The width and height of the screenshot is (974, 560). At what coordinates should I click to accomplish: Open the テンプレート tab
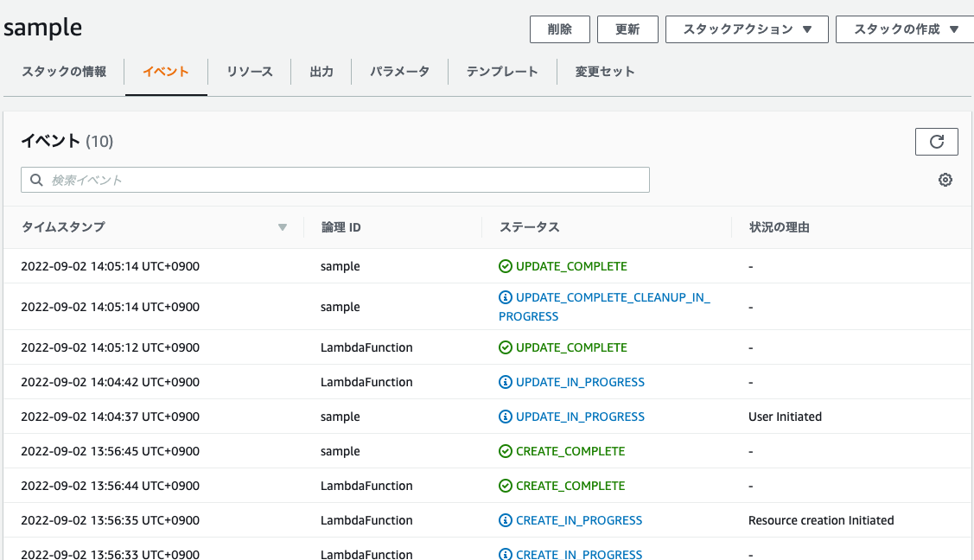pyautogui.click(x=502, y=72)
